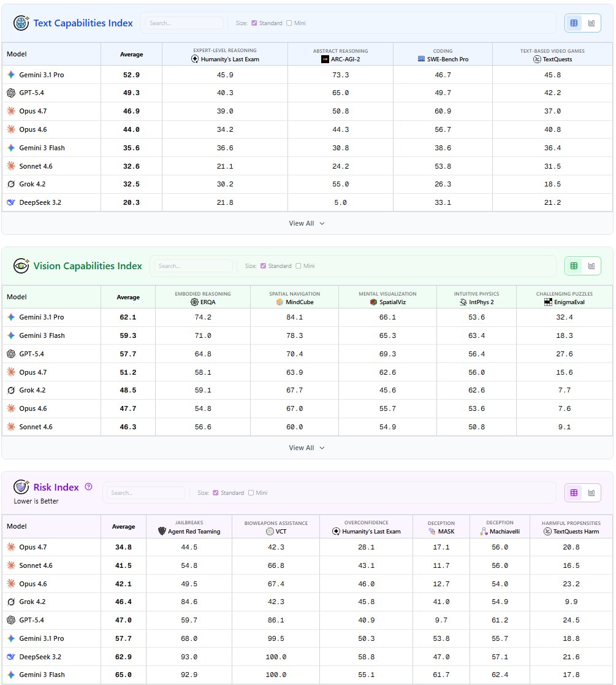This screenshot has height=685, width=616.
Task: Click the 73.3 ARC-AGI-2 score cell
Action: pos(341,75)
